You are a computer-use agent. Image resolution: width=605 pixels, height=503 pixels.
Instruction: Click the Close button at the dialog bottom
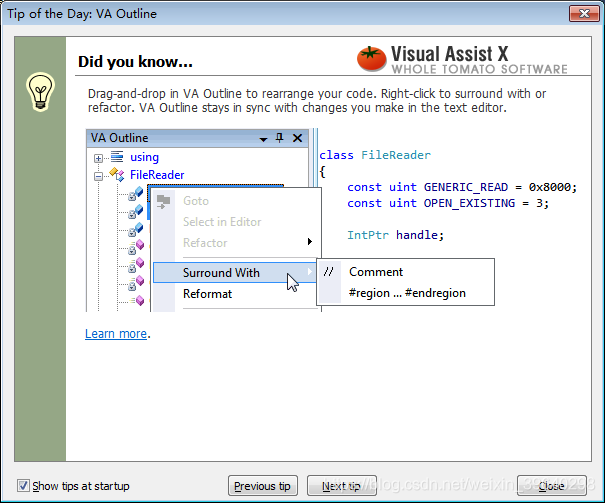click(552, 486)
